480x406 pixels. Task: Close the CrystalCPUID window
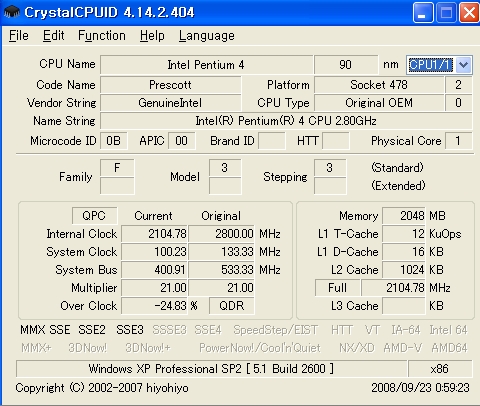coord(469,12)
